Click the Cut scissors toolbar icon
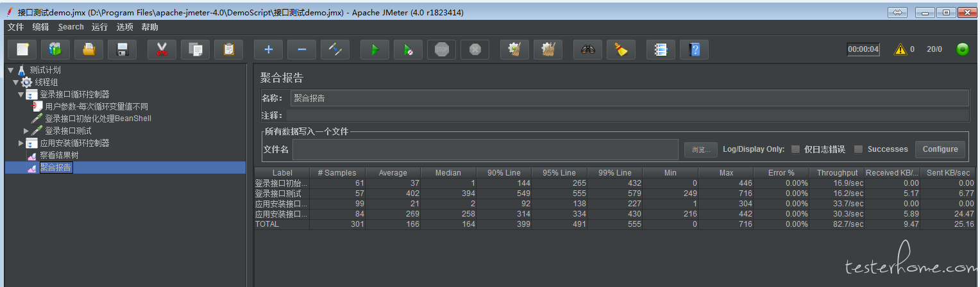Viewport: 980px width, 287px height. tap(162, 50)
